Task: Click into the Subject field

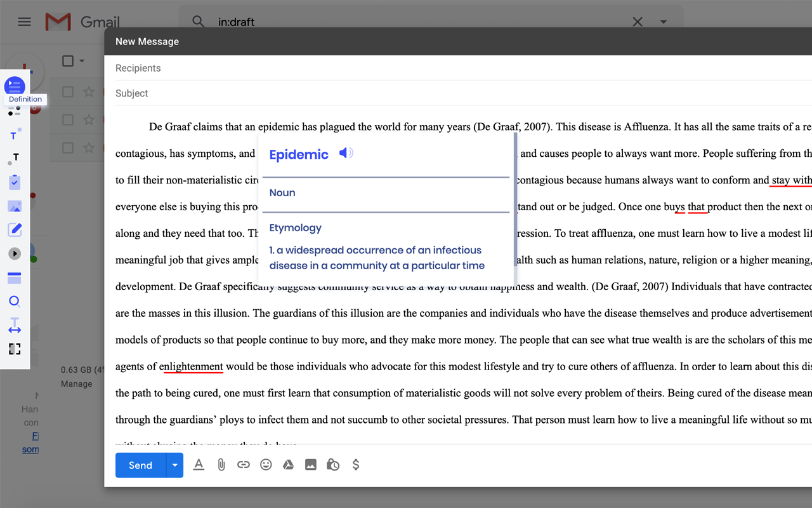Action: coord(254,93)
